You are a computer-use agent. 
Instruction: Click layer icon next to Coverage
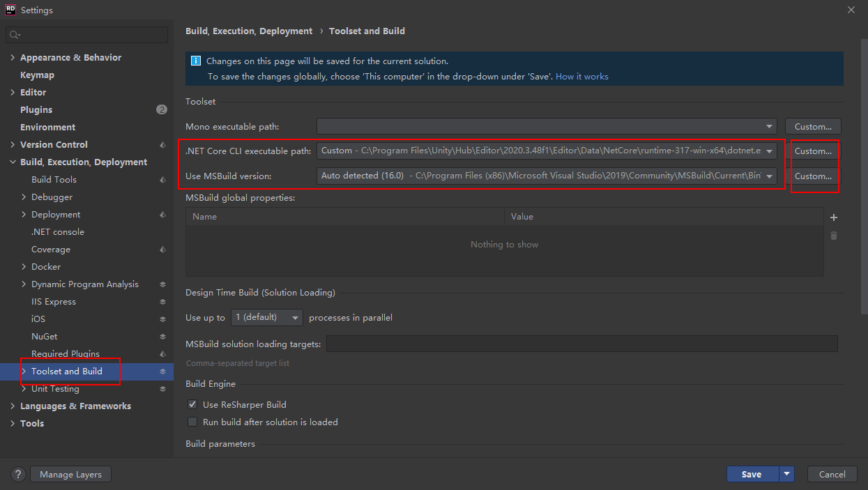click(162, 250)
